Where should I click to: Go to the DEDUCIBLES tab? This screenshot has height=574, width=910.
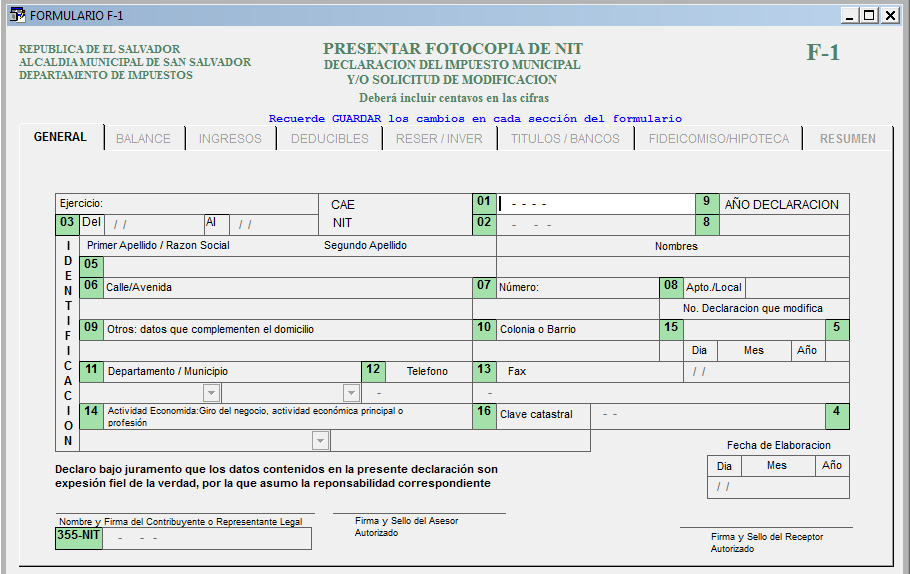tap(330, 139)
